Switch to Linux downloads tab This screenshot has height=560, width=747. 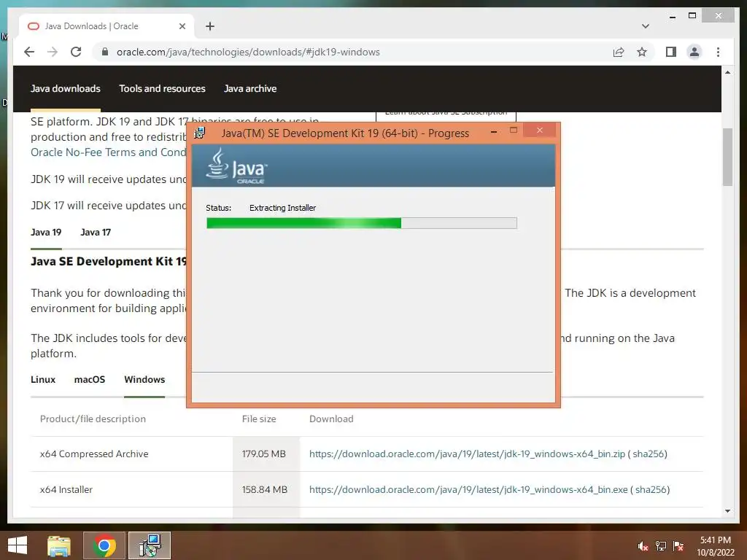point(43,379)
